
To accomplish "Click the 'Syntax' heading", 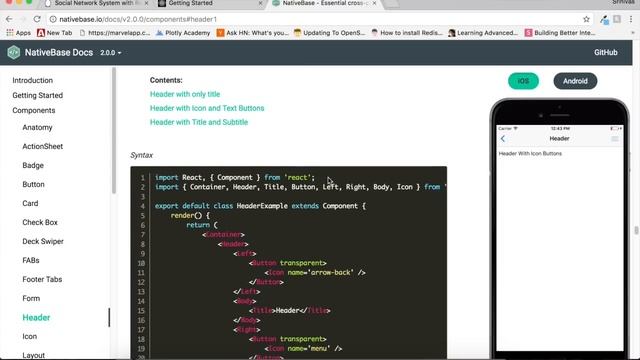I will (x=142, y=155).
